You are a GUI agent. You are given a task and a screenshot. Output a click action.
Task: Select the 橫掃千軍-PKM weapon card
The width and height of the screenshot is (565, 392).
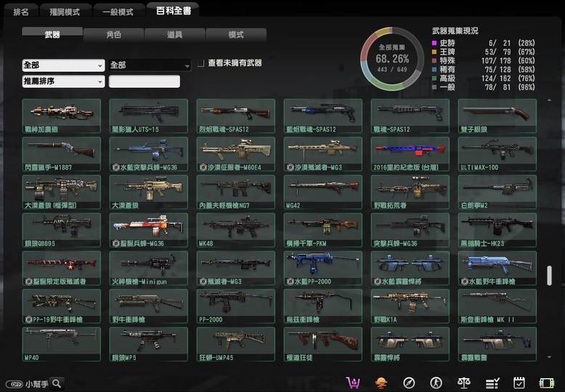coord(323,230)
